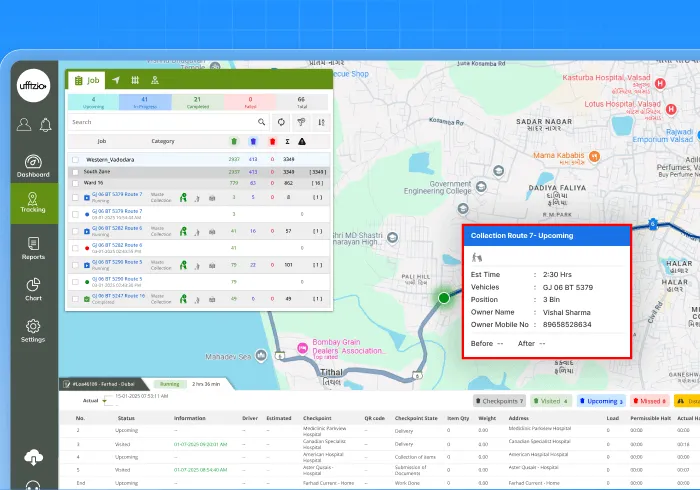This screenshot has width=700, height=490.
Task: Click the notification bell icon
Action: point(45,124)
